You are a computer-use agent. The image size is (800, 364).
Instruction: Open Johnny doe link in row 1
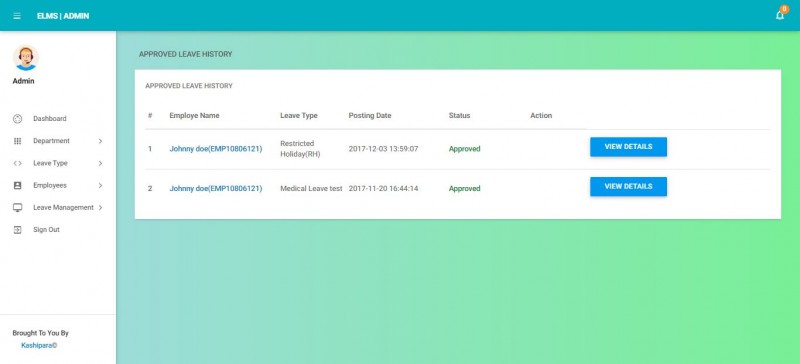coord(215,149)
